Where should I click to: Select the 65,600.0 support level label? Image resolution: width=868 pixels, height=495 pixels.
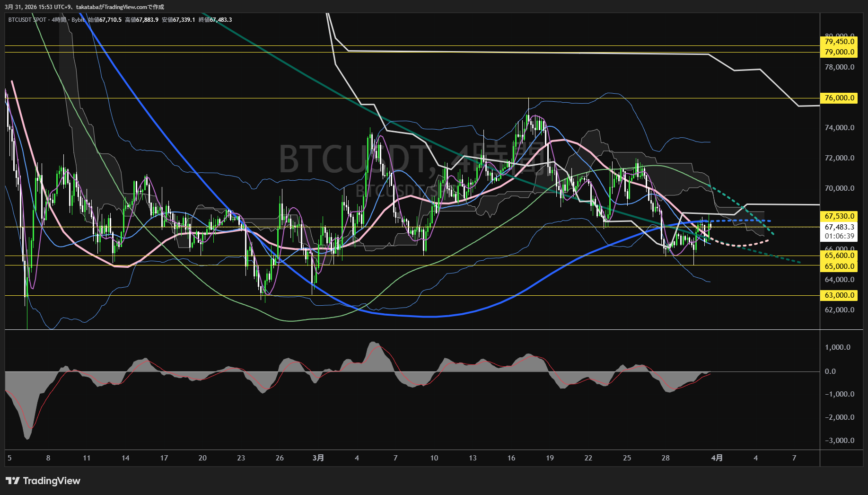839,256
